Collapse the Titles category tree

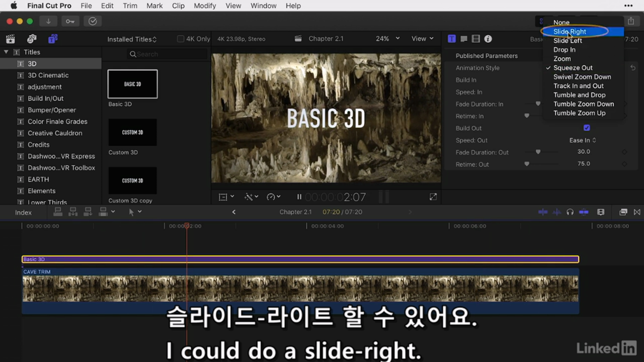[6, 52]
